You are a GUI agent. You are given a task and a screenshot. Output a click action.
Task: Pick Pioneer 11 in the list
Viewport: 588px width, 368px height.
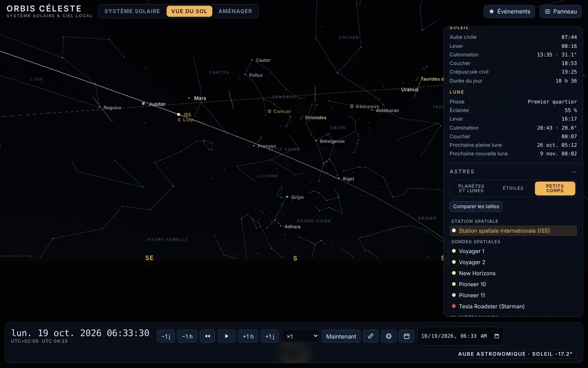pos(513,295)
